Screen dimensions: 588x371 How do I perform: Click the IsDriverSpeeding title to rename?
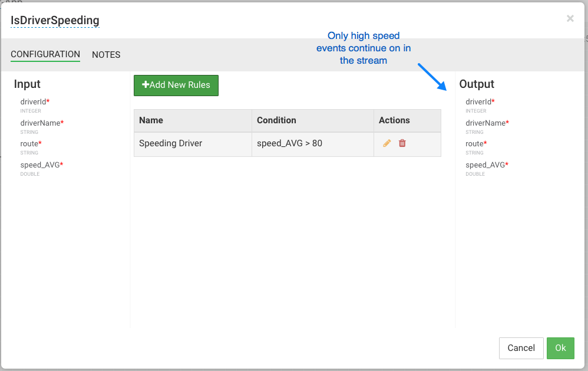coord(55,20)
